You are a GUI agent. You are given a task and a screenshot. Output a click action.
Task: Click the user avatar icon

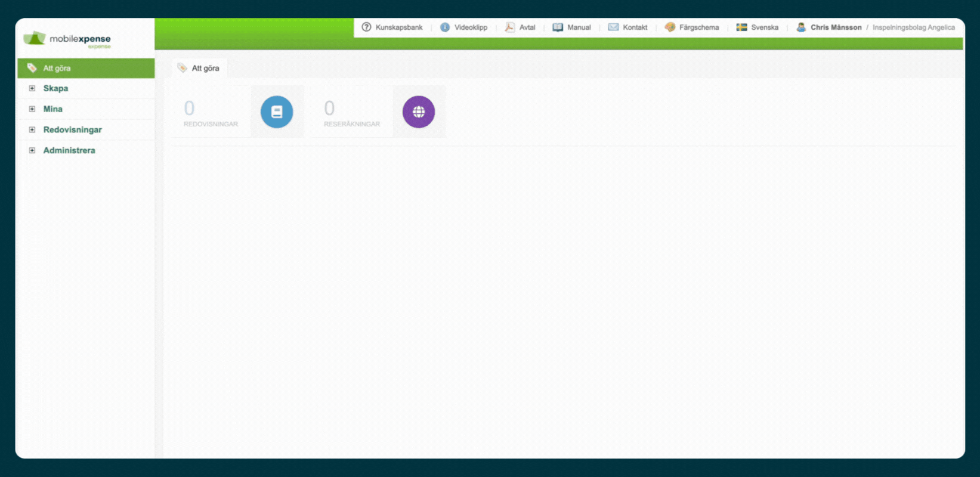[x=801, y=27]
